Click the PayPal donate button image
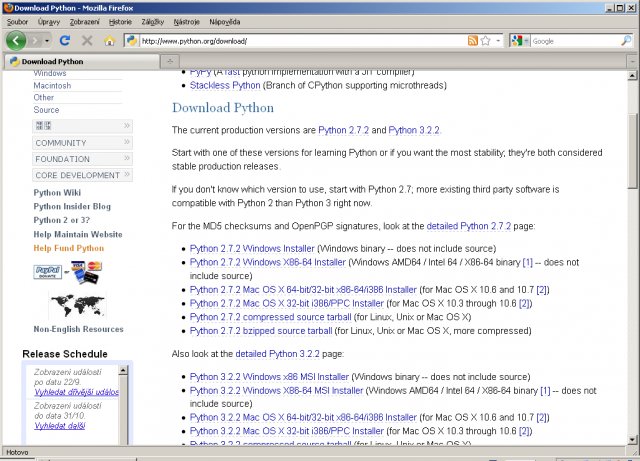 [47, 271]
